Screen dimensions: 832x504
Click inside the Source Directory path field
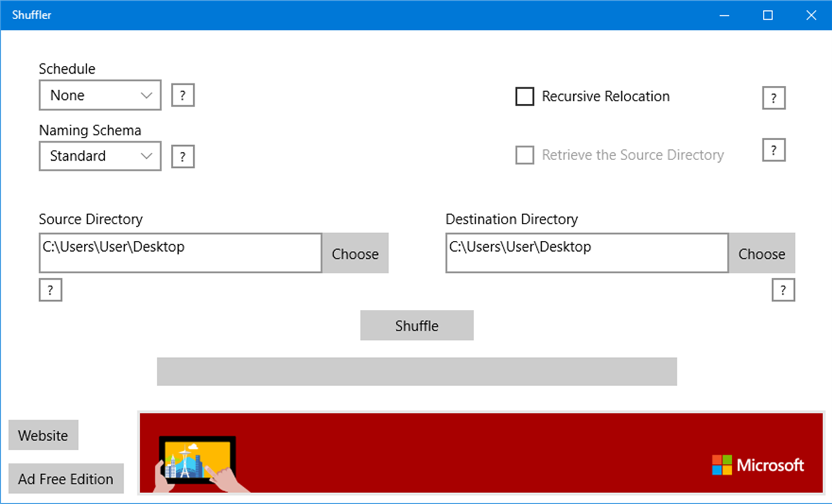(x=179, y=252)
